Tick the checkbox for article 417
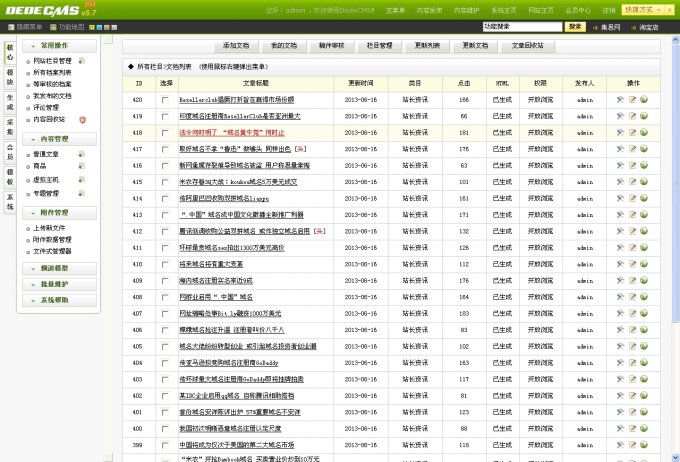 [x=165, y=149]
